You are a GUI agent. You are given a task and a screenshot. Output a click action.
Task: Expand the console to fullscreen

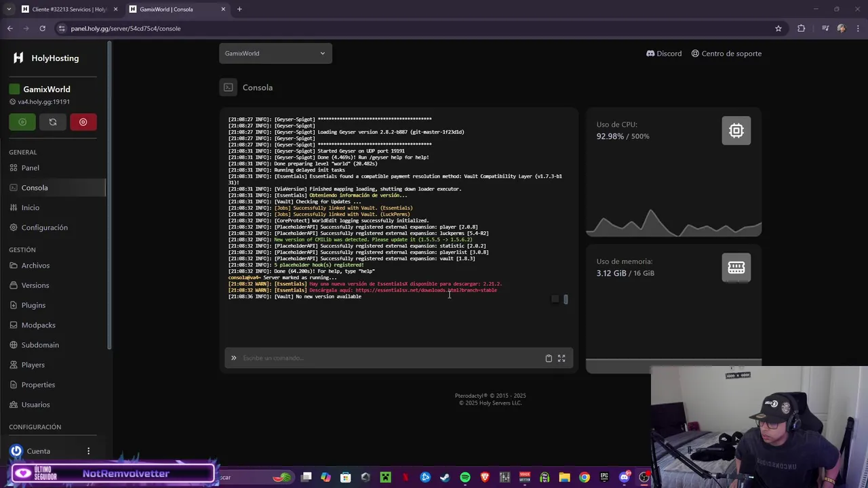(561, 358)
